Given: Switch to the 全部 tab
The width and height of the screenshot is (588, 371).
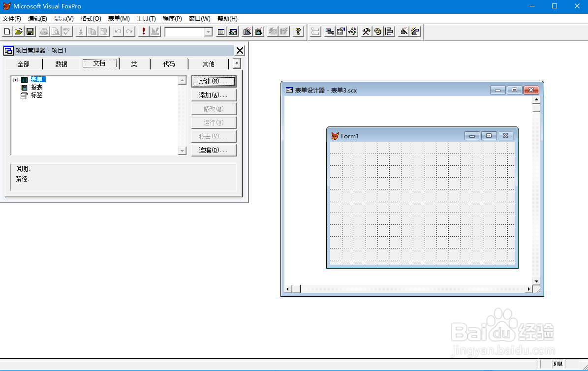Looking at the screenshot, I should tap(23, 64).
